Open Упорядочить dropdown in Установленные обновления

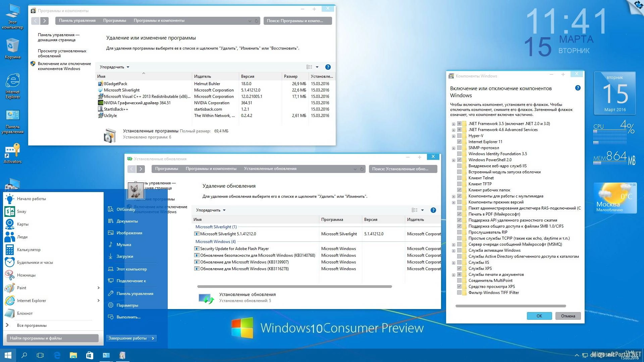pos(211,210)
